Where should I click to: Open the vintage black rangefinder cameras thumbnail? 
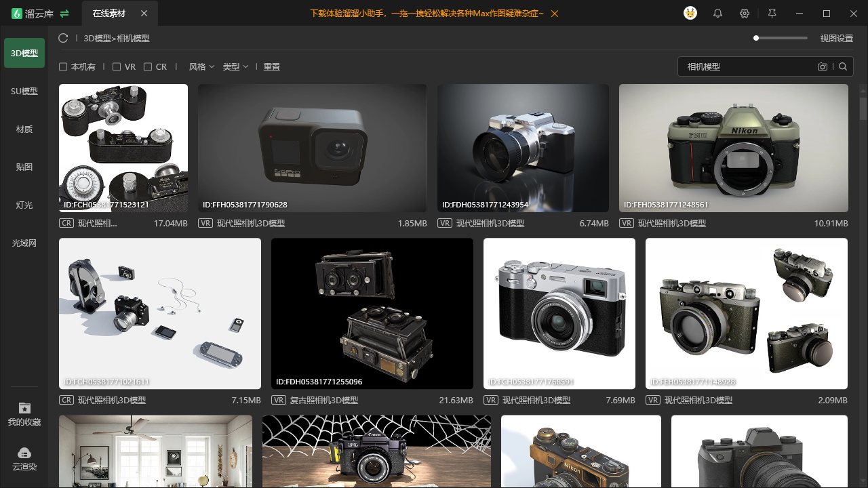pyautogui.click(x=123, y=148)
